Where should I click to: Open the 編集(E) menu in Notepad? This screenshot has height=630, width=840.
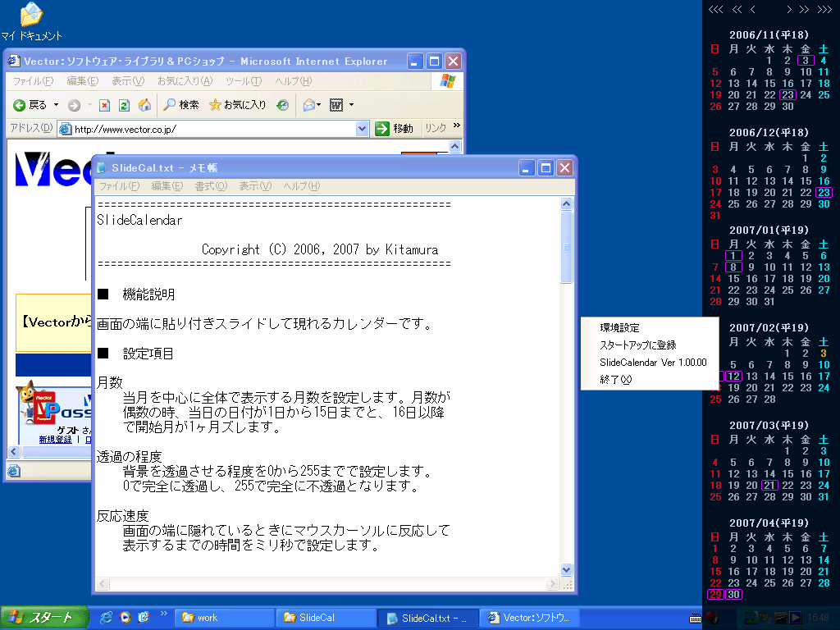pos(167,186)
